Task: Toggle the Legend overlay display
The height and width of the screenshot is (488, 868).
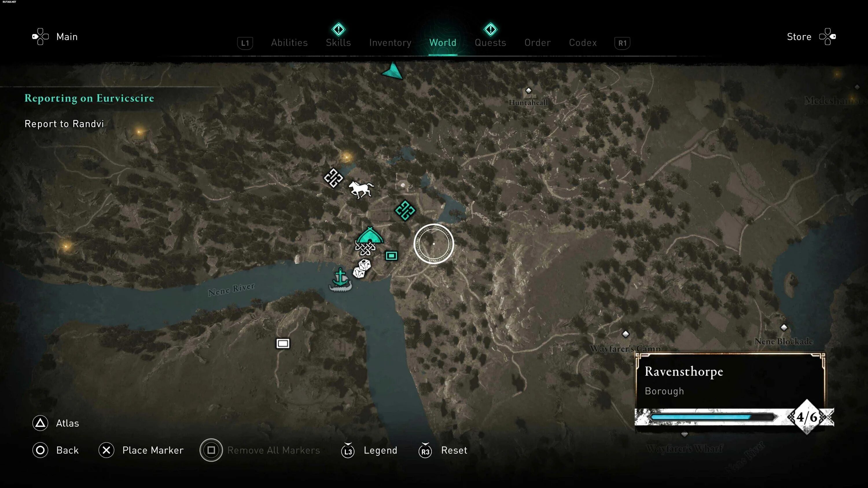Action: 380,450
